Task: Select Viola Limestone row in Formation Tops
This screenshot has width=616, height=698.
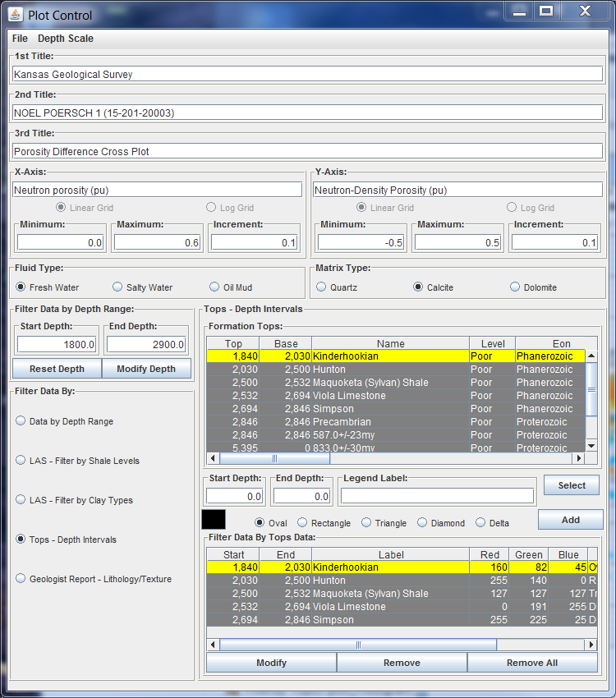Action: tap(396, 395)
